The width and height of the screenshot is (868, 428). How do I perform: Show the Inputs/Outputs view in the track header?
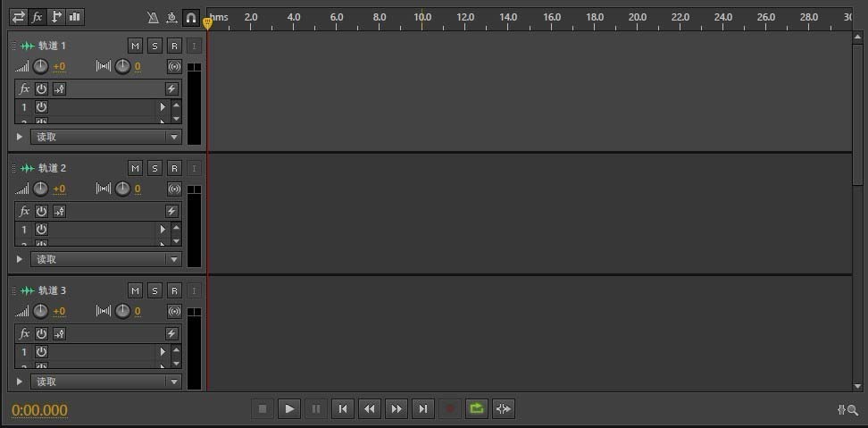click(19, 16)
